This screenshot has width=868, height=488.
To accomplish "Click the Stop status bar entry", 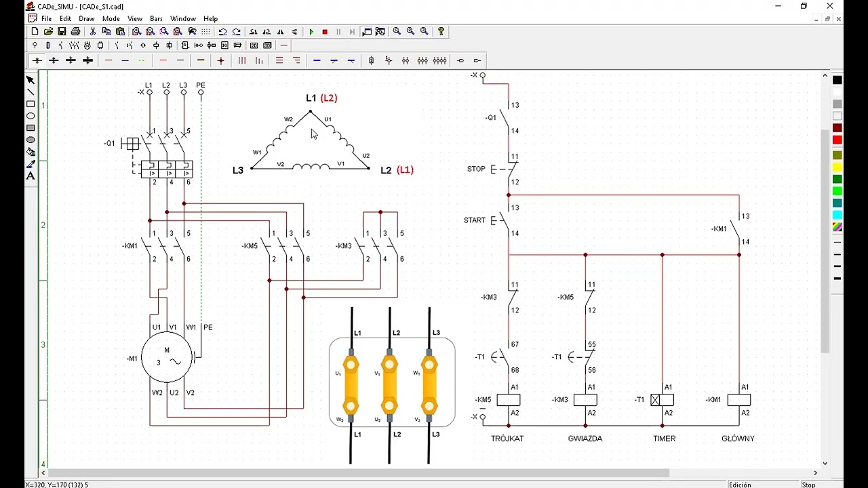I will coord(809,485).
